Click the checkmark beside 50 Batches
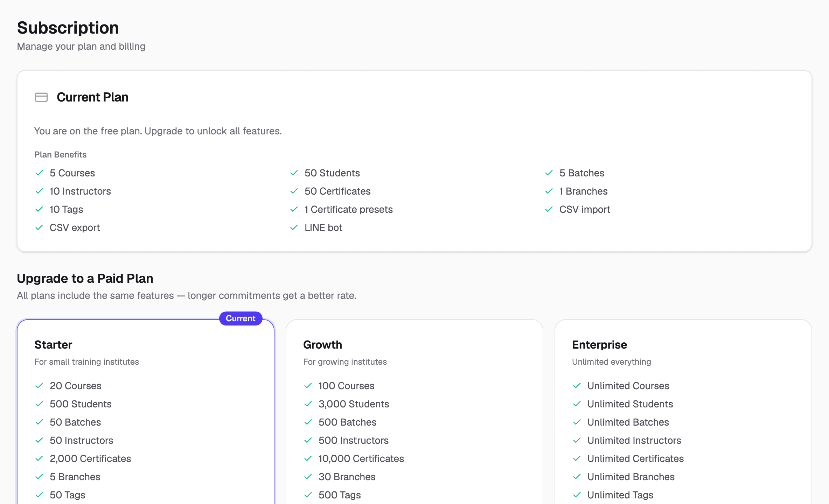 39,422
